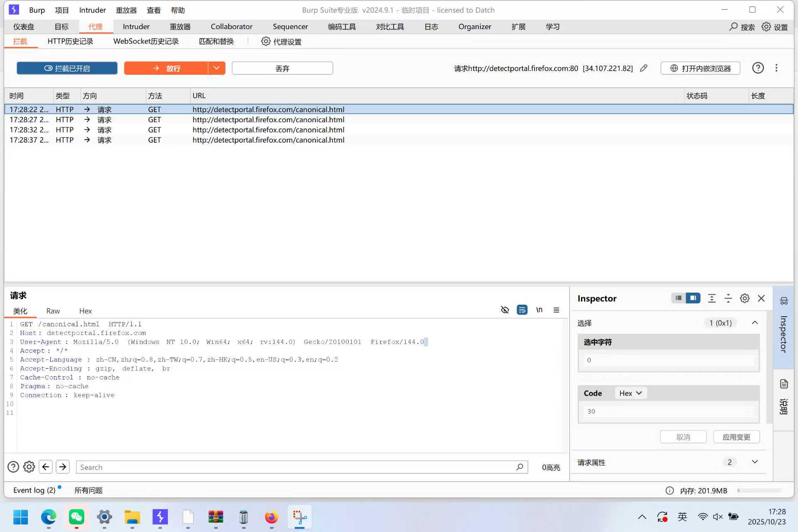The width and height of the screenshot is (798, 532).
Task: Click the edit target pencil icon
Action: pos(644,68)
